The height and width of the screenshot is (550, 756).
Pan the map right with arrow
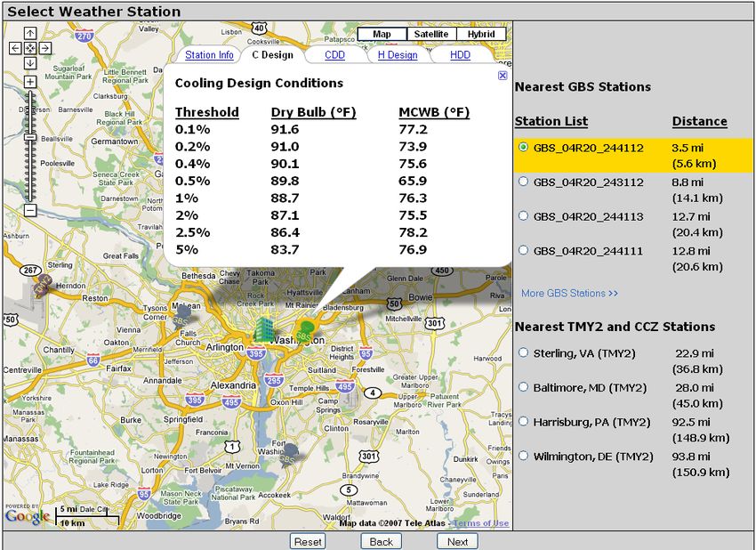pyautogui.click(x=44, y=48)
